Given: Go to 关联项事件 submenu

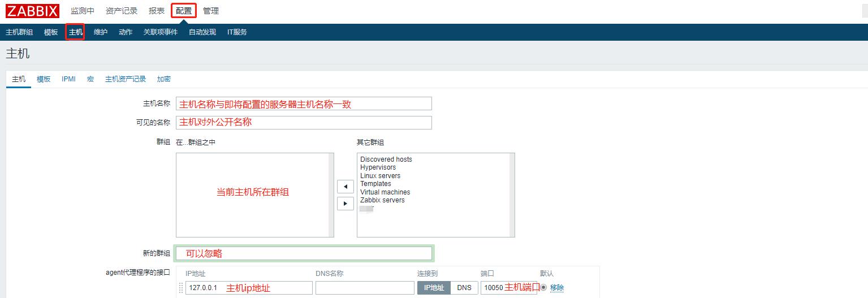Looking at the screenshot, I should (x=161, y=32).
